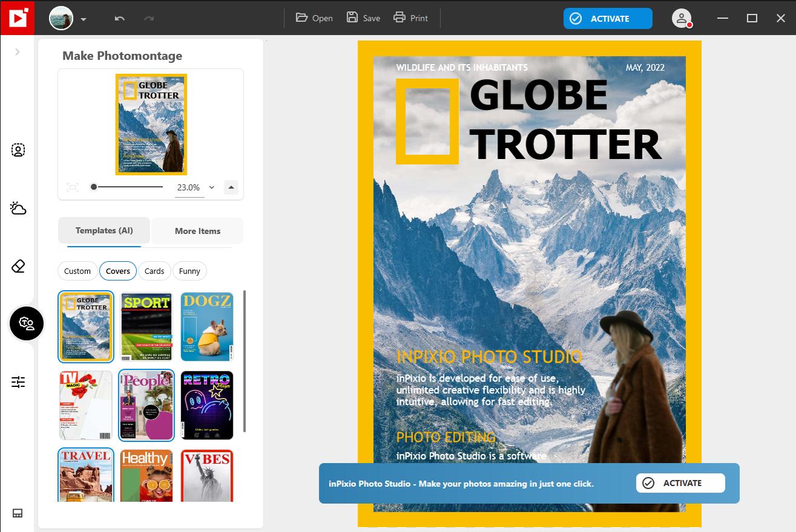Select the Cards category filter
The width and height of the screenshot is (796, 532).
coord(154,271)
